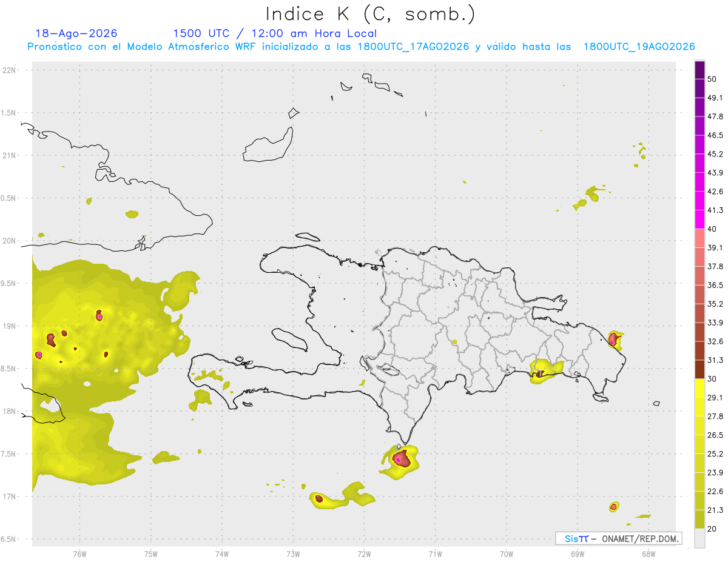Click the colorbar value "37.8"
Image resolution: width=728 pixels, height=562 pixels.
(x=715, y=267)
